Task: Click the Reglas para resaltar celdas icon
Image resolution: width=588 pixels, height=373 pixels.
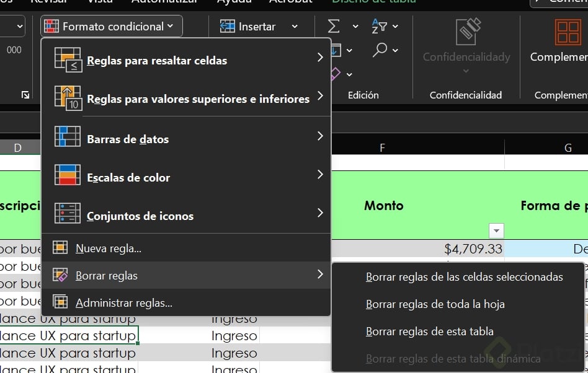Action: [x=68, y=59]
